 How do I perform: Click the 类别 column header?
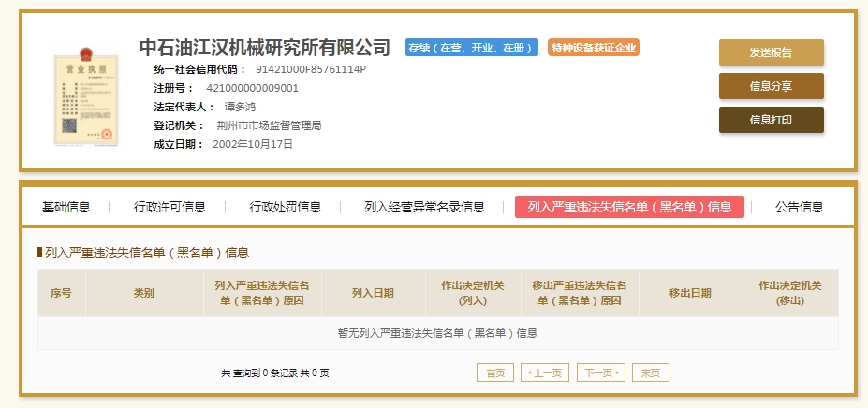pos(144,293)
